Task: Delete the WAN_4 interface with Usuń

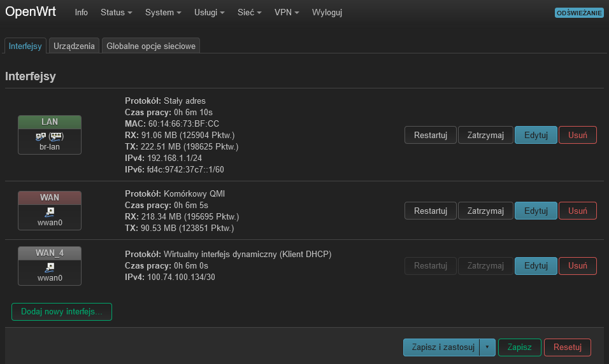Action: pyautogui.click(x=578, y=266)
